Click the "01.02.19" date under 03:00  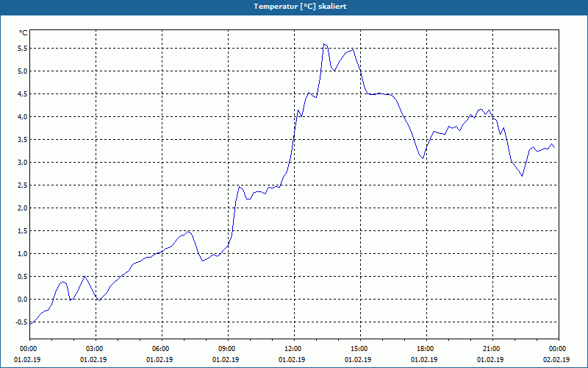[93, 359]
